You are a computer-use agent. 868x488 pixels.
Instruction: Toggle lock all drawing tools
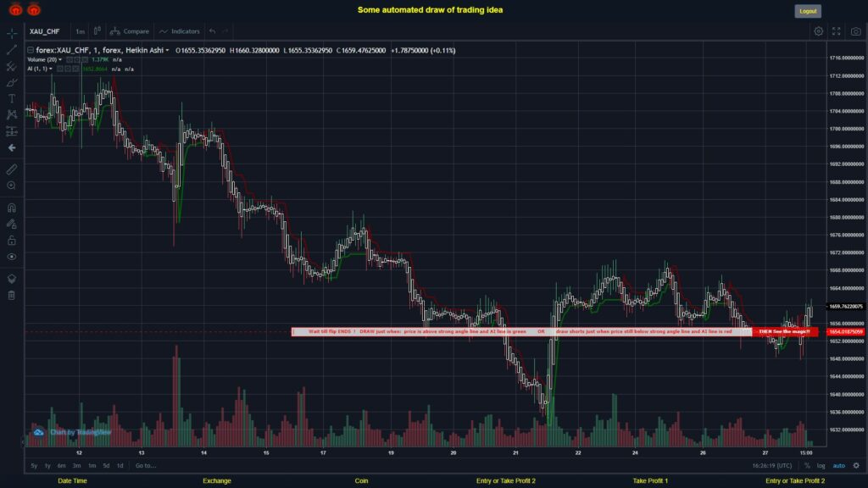point(12,240)
